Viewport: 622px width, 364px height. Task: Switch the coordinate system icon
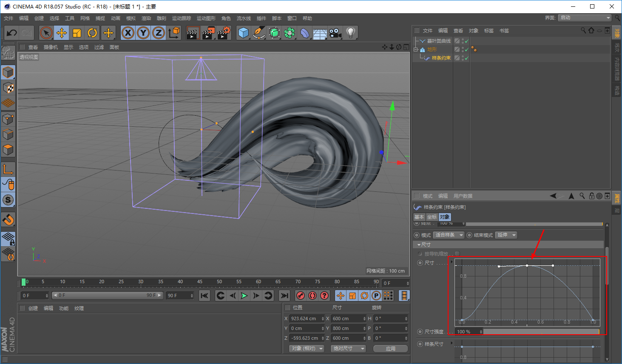[x=174, y=33]
